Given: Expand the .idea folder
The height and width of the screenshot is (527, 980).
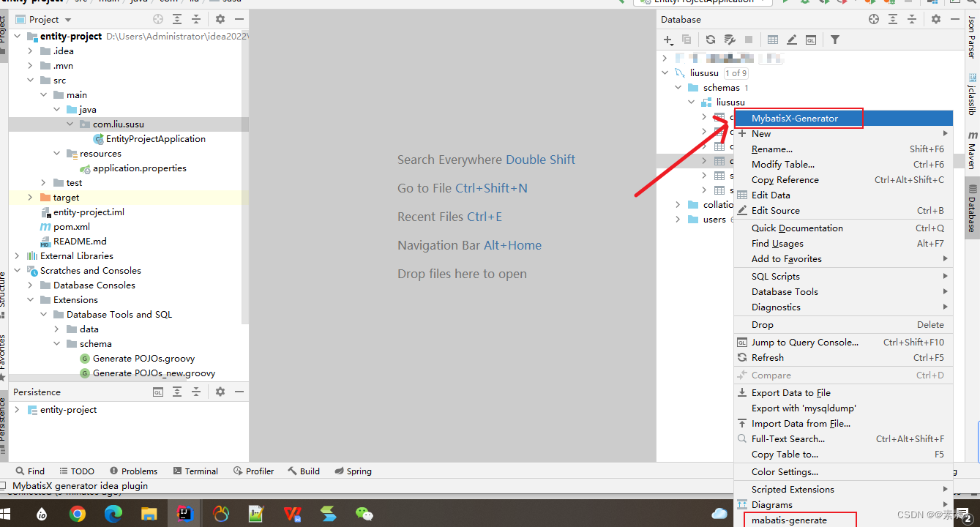Looking at the screenshot, I should click(x=30, y=51).
